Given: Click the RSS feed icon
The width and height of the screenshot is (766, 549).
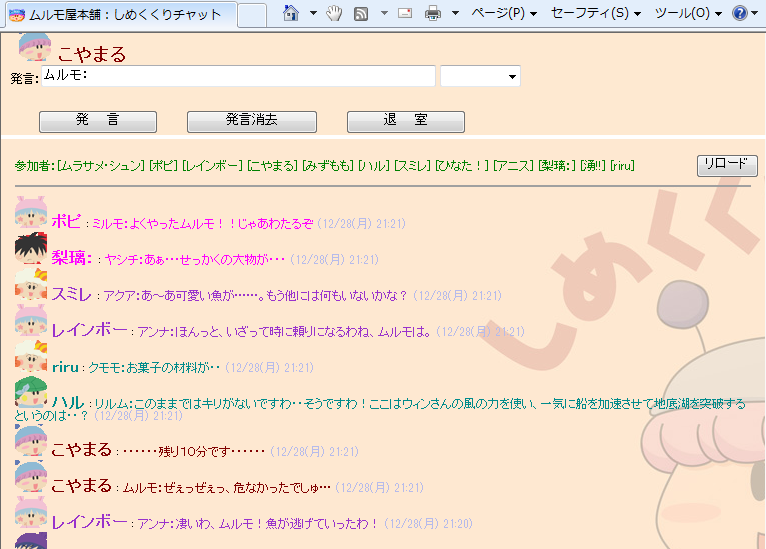Looking at the screenshot, I should tap(360, 14).
